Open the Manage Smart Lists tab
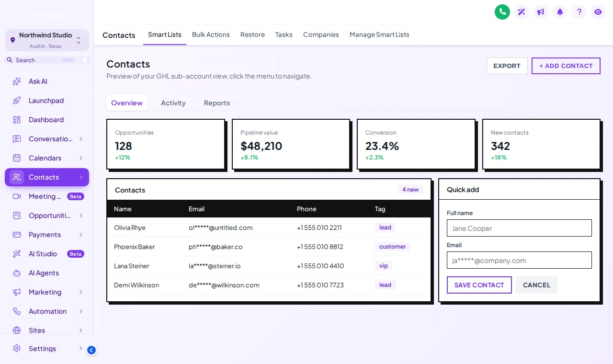 [x=379, y=34]
